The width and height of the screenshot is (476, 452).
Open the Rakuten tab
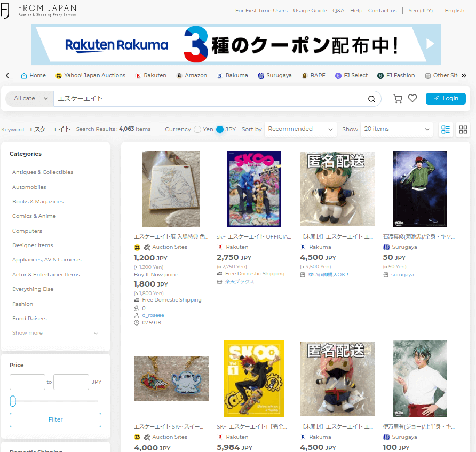(x=151, y=76)
